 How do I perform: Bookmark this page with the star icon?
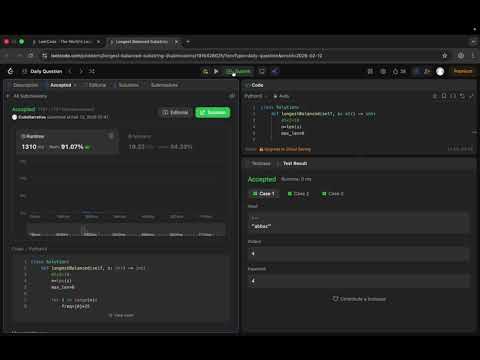445,56
